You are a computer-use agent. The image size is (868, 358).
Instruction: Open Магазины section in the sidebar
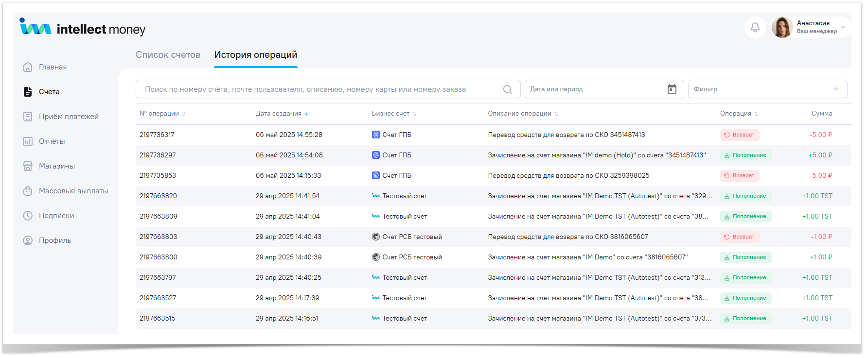[x=56, y=166]
